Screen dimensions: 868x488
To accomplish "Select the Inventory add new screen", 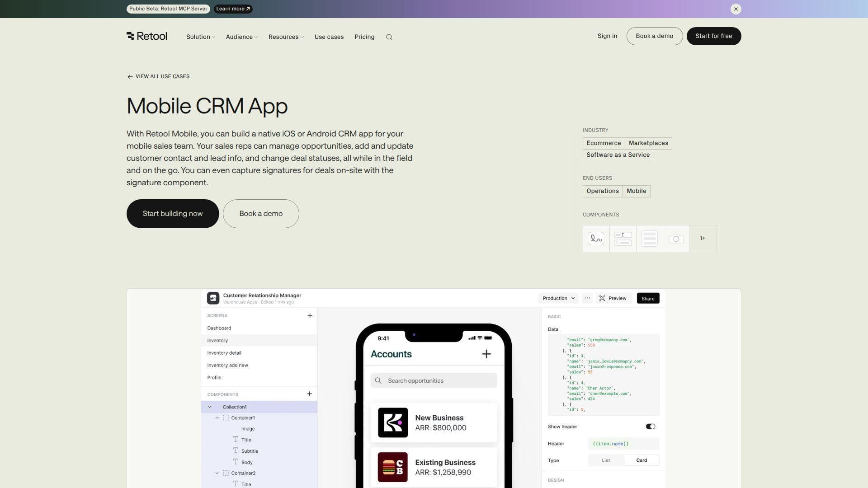I will click(259, 365).
